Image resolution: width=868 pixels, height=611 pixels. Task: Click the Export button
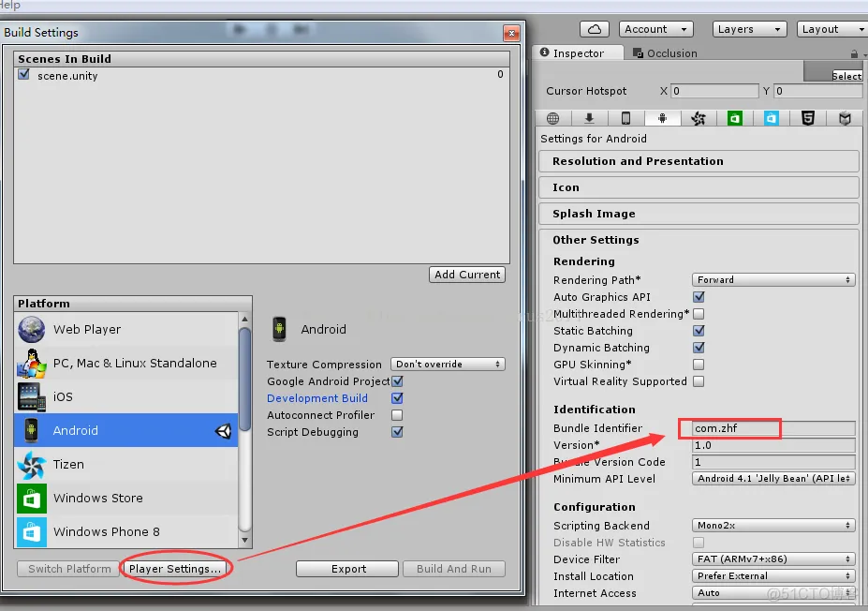coord(347,569)
